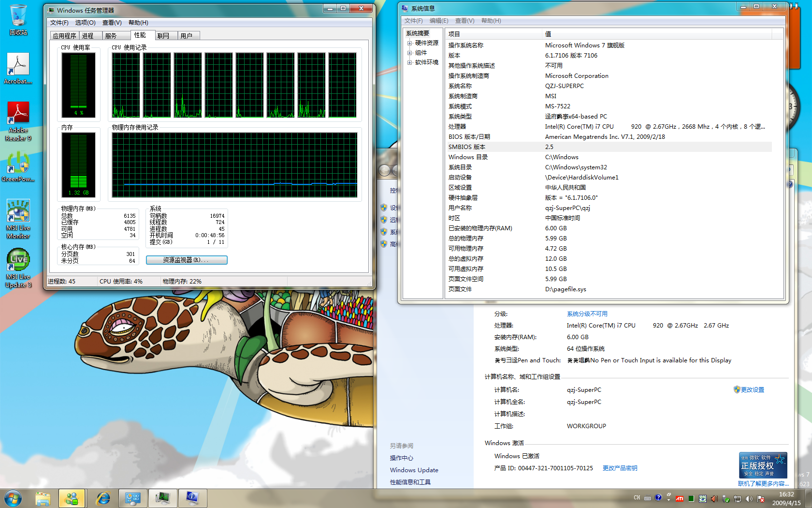Select the 页面文件 row

609,289
